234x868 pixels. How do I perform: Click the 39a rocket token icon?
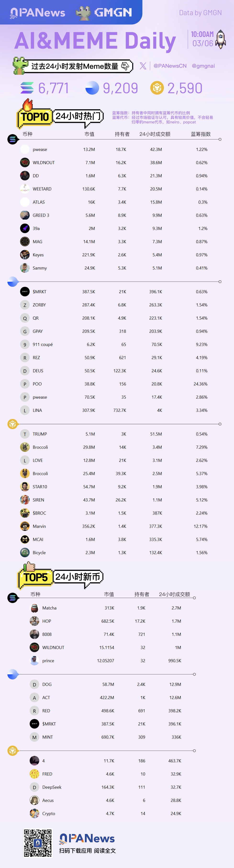pos(25,229)
